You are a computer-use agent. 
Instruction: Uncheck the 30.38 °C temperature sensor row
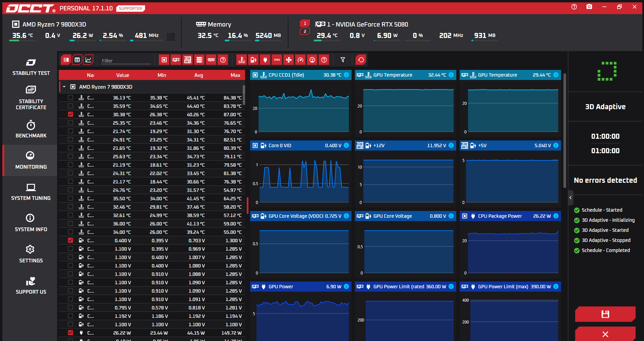click(x=71, y=114)
